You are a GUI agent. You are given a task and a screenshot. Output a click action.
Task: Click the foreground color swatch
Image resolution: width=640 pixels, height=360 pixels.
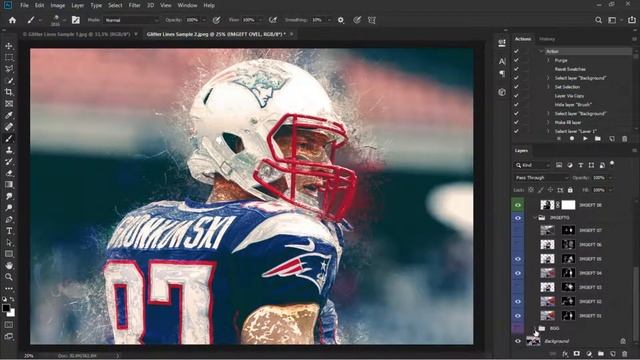pos(6,308)
